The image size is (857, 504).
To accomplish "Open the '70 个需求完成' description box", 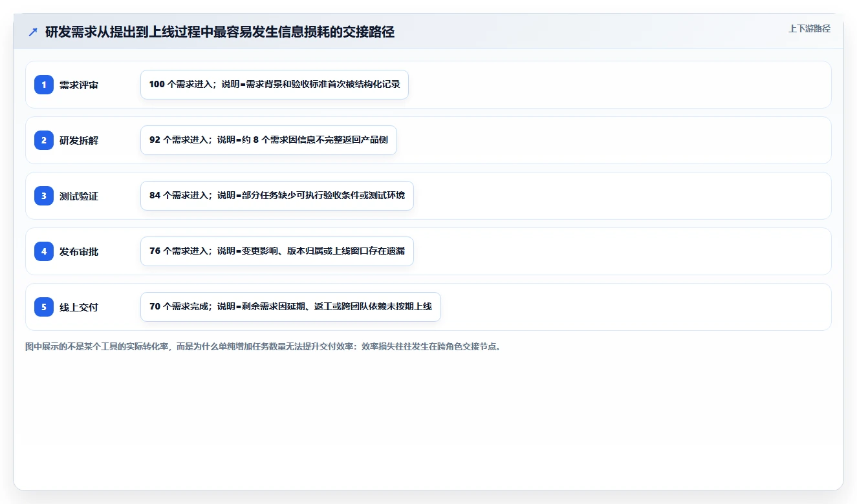I will pos(290,307).
